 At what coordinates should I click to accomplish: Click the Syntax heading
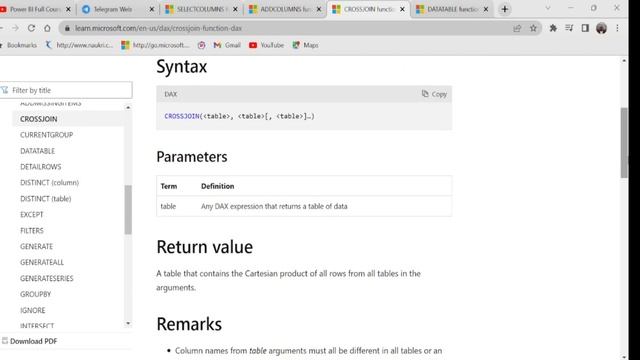[x=182, y=67]
